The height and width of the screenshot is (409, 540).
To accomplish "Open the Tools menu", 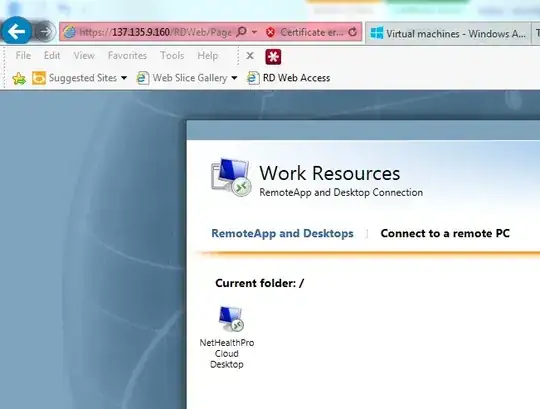I will [x=172, y=55].
